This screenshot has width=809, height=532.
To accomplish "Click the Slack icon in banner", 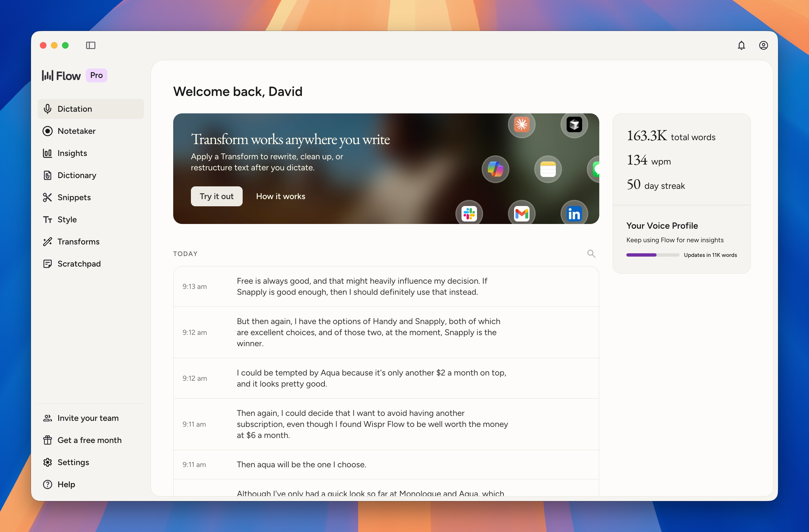I will click(469, 213).
